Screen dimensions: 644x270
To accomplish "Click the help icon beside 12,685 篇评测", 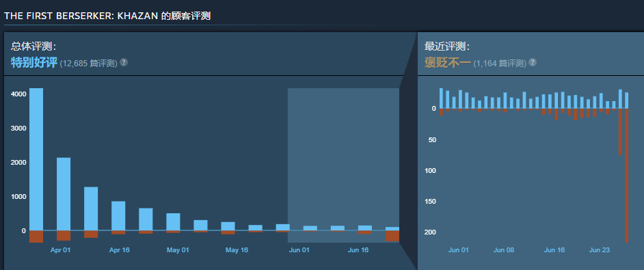I will [124, 62].
